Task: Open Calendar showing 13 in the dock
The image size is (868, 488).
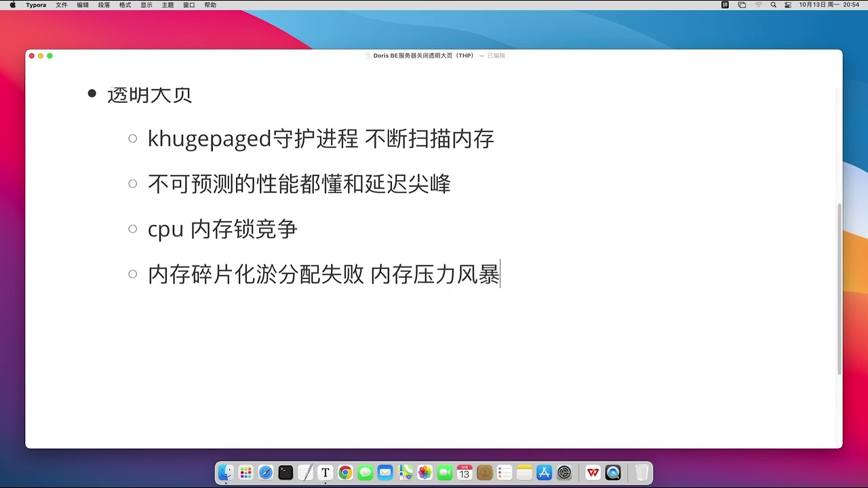Action: [x=465, y=472]
